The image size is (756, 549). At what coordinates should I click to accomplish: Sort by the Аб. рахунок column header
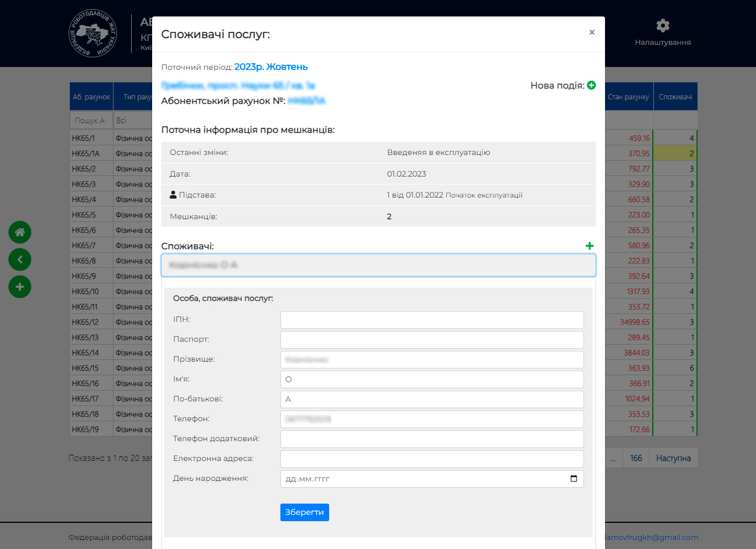91,97
